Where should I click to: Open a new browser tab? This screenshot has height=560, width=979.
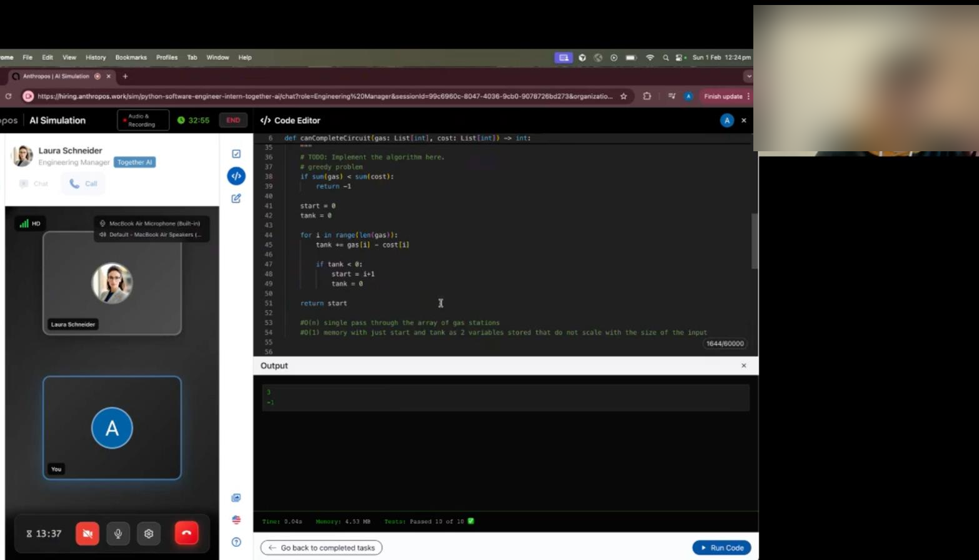[x=125, y=76]
